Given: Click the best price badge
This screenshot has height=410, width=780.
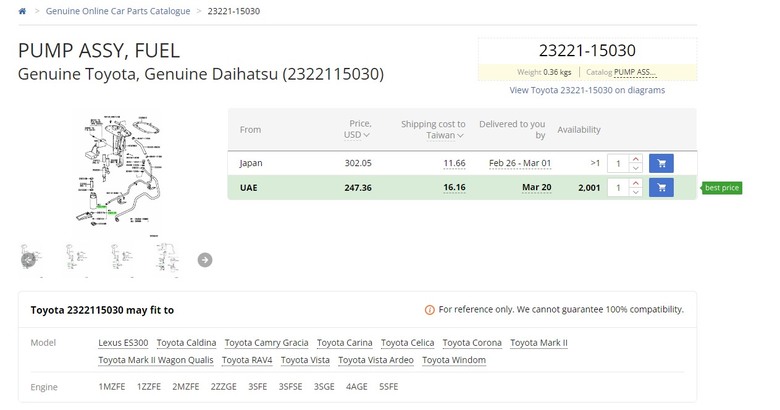Looking at the screenshot, I should (722, 188).
